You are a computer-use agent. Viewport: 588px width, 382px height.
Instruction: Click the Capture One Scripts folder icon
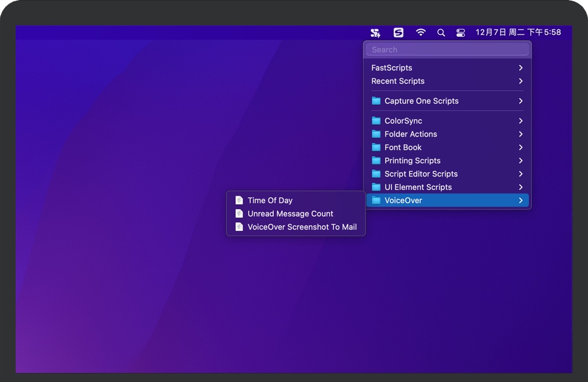point(376,101)
